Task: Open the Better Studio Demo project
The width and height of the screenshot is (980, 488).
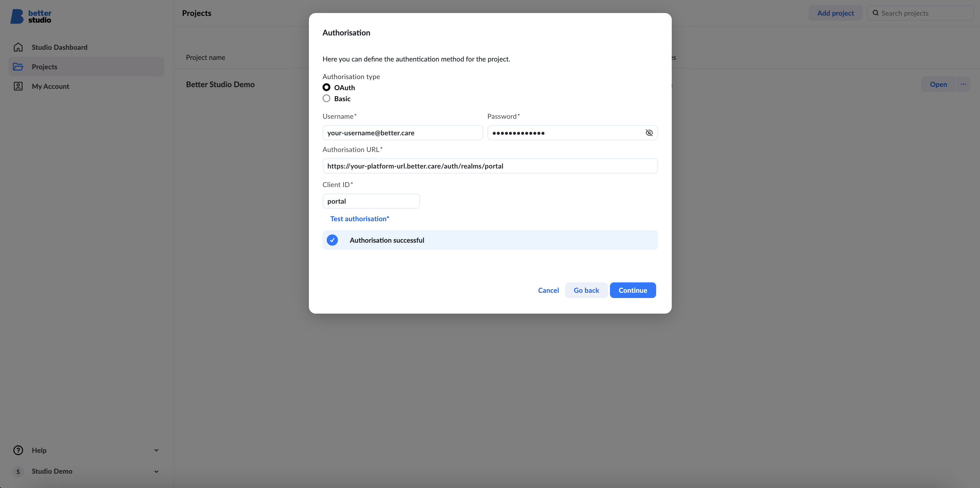Action: pos(938,84)
